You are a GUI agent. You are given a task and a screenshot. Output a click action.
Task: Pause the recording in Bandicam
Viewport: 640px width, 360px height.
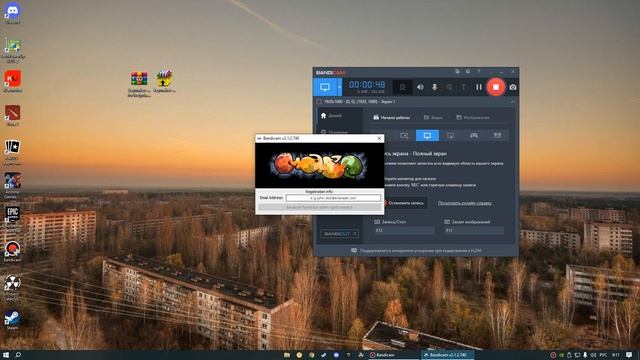tap(479, 87)
